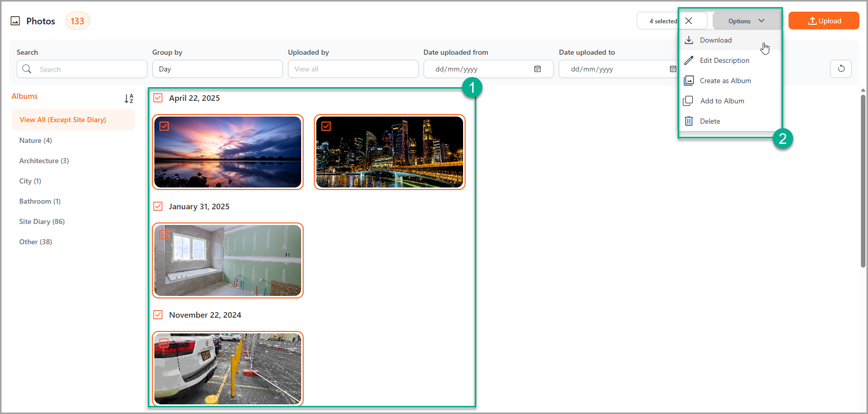The image size is (868, 414).
Task: Toggle the November 22, 2024 group checkbox
Action: pyautogui.click(x=158, y=315)
